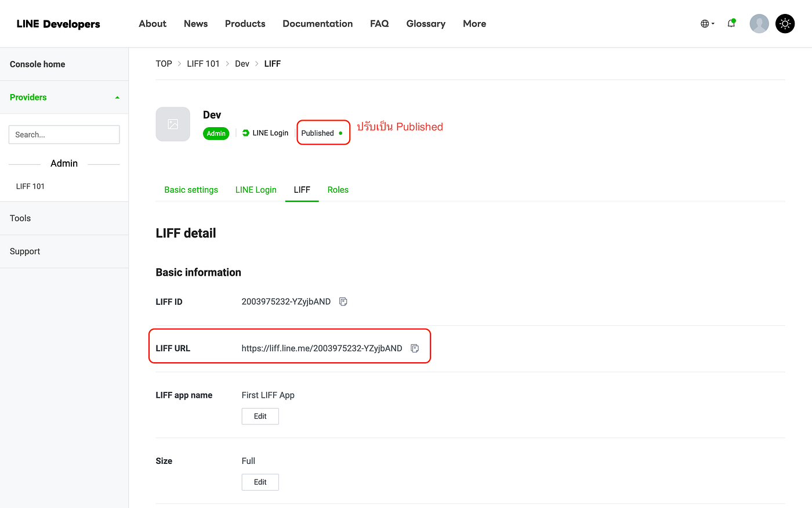Switch to the LINE Login tab
This screenshot has height=508, width=812.
(256, 190)
